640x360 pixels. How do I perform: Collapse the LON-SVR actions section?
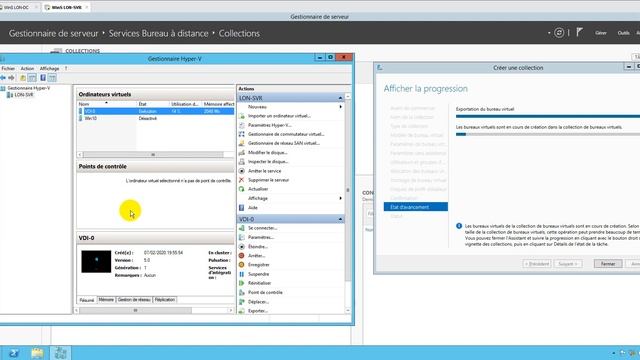[x=340, y=98]
